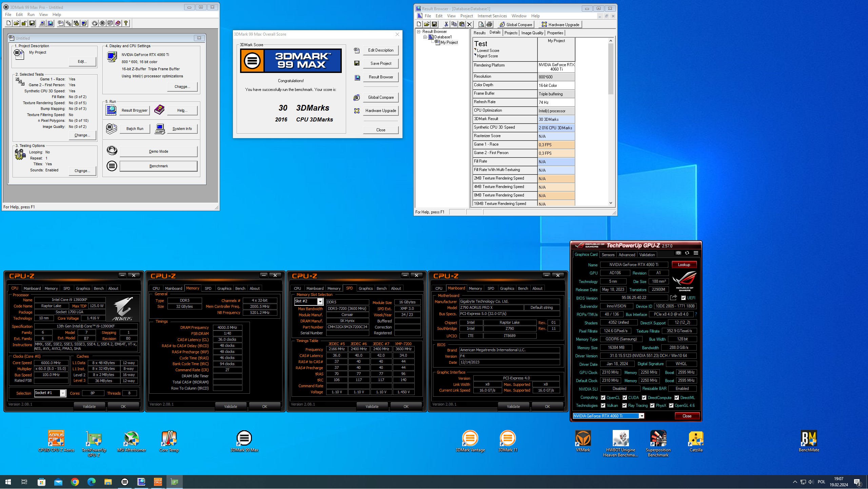The image size is (868, 489).
Task: Open the 3DMark Vantage desktop shortcut
Action: pos(470,441)
